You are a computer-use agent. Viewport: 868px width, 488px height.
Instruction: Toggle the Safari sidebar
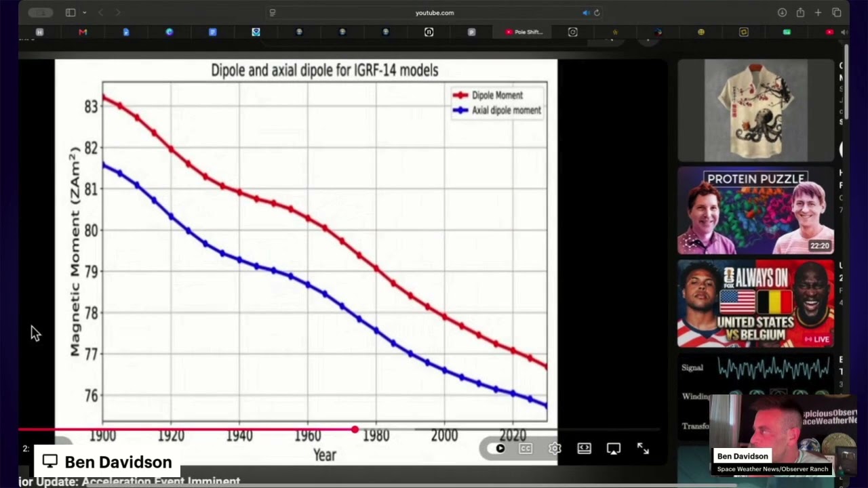coord(70,12)
